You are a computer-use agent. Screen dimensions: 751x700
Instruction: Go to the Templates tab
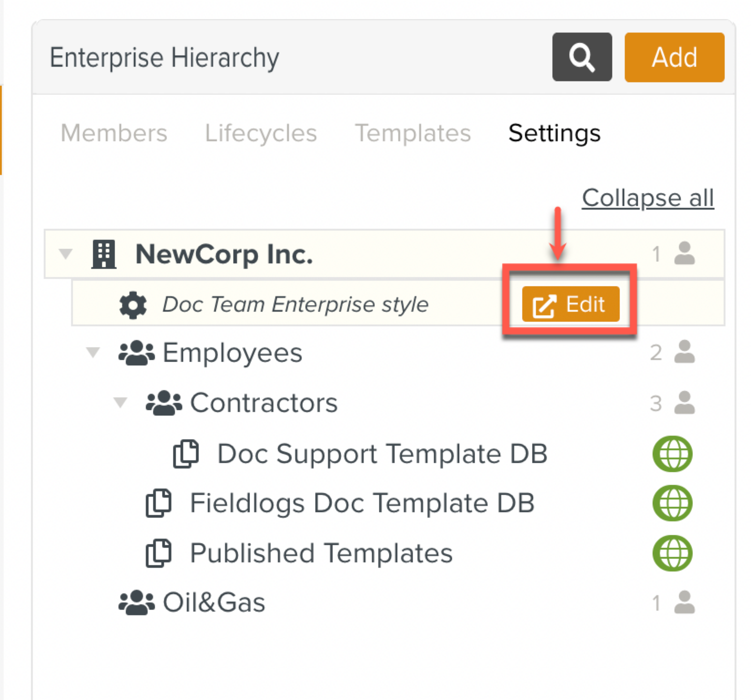(x=413, y=133)
